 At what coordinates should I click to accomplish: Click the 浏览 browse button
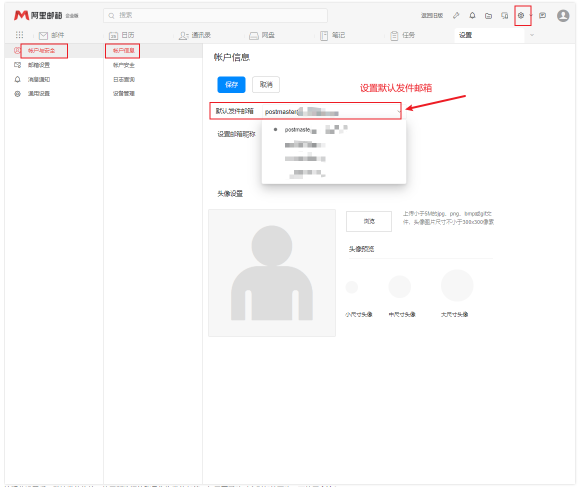tap(369, 221)
